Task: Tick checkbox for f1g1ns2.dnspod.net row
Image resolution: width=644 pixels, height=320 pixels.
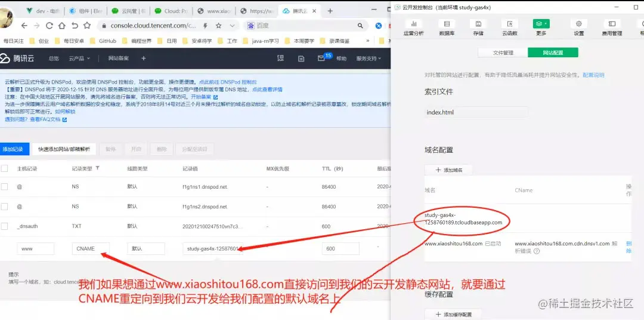Action: click(5, 207)
